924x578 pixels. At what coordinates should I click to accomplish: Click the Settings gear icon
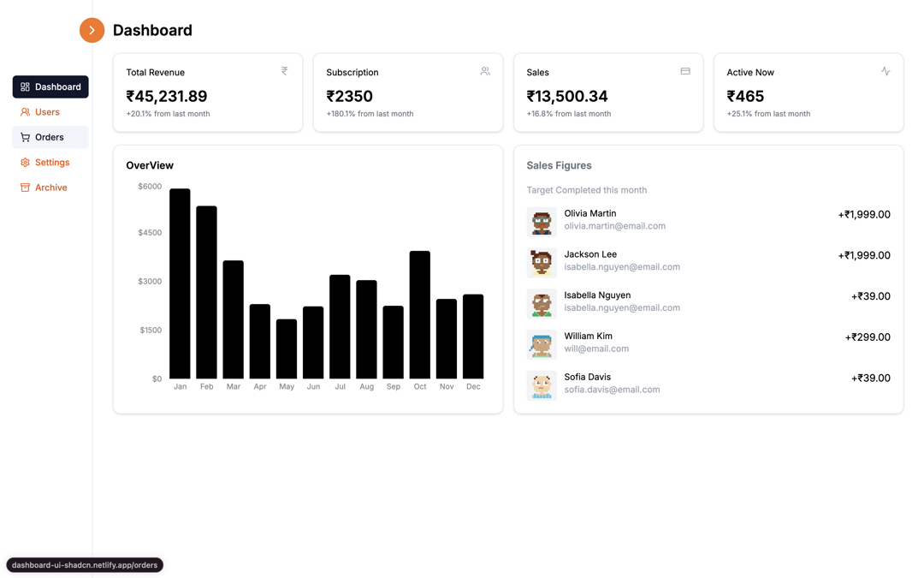point(25,162)
